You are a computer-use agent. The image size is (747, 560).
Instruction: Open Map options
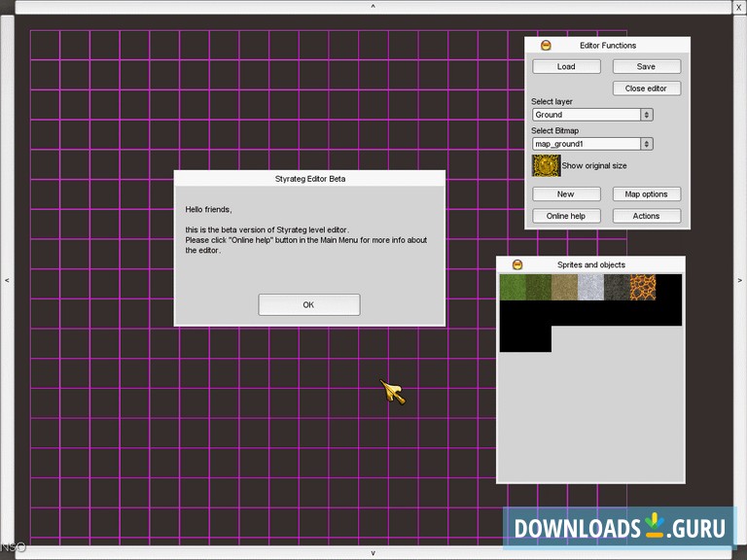pyautogui.click(x=647, y=194)
